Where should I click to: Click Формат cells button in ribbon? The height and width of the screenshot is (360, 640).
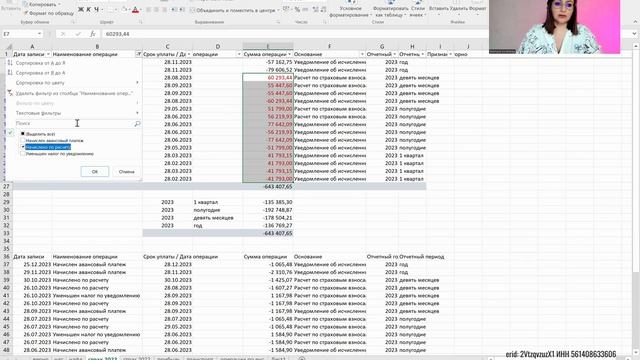pyautogui.click(x=477, y=9)
